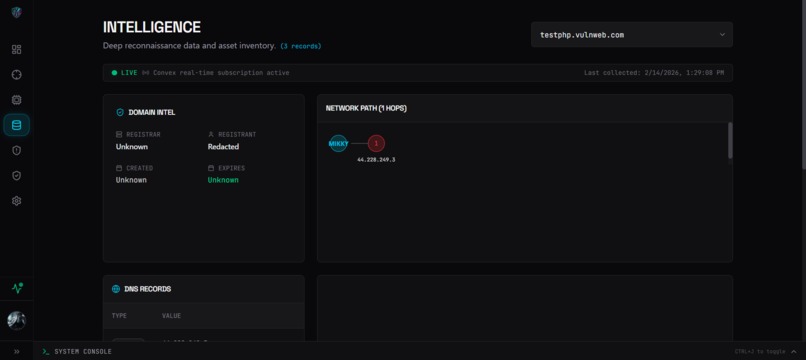Open the shield checkmark icon in sidebar

pos(16,175)
